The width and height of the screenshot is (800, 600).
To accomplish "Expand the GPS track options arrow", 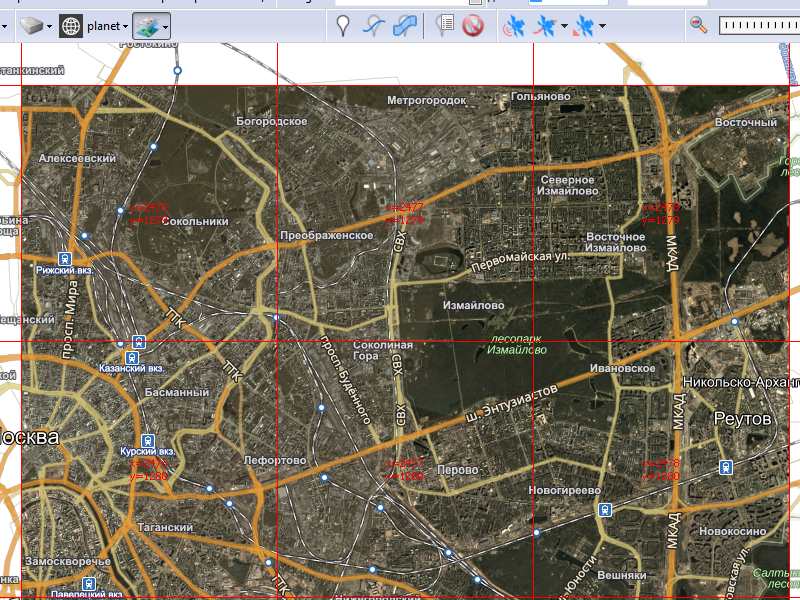I will (565, 27).
